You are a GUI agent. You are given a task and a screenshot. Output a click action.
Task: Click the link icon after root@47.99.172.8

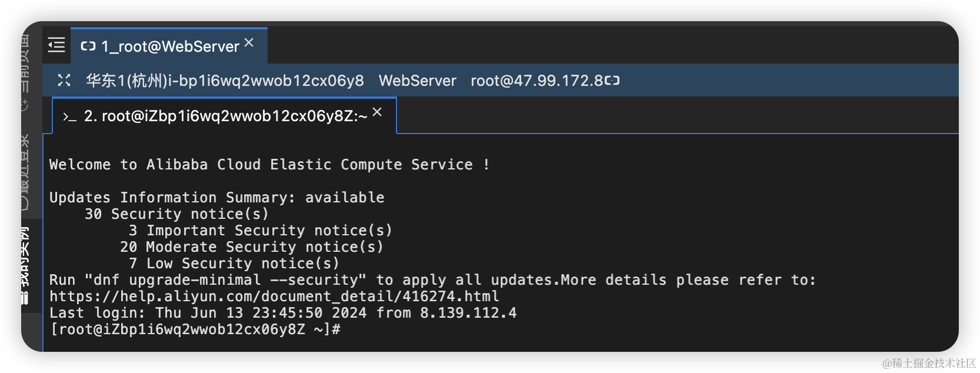click(612, 80)
